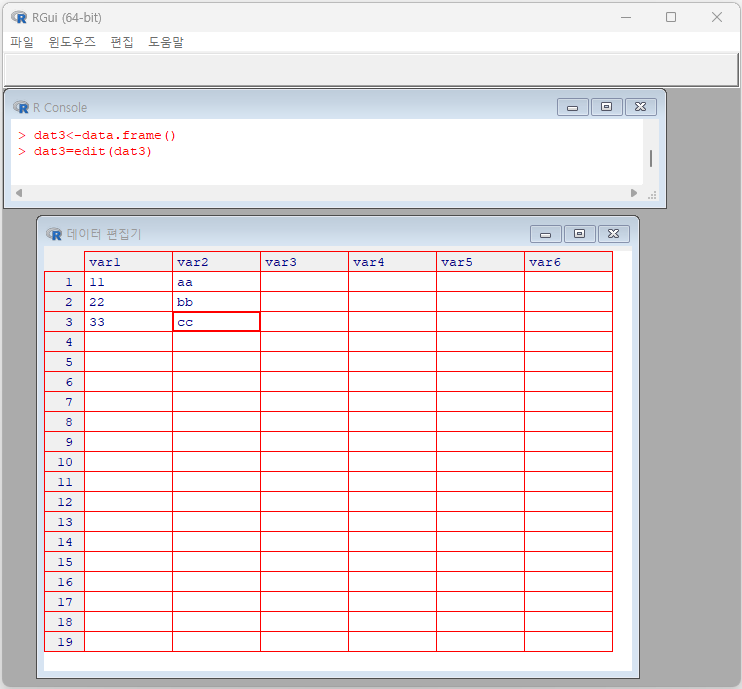Open the 파일 menu
The image size is (742, 689).
click(x=22, y=42)
